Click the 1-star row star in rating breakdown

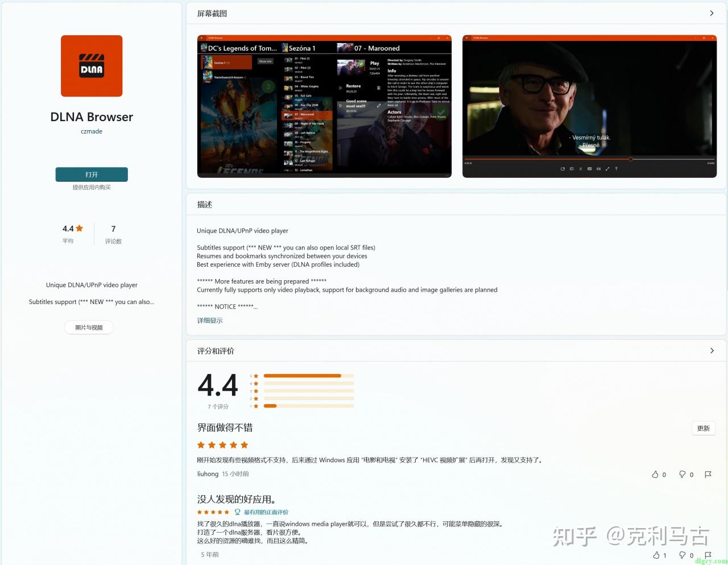255,405
